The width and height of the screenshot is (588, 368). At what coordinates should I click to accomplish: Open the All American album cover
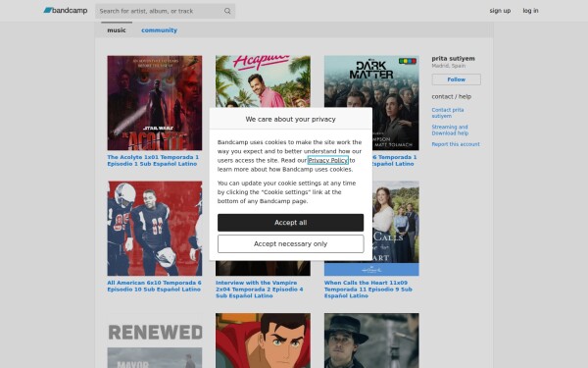click(x=155, y=229)
